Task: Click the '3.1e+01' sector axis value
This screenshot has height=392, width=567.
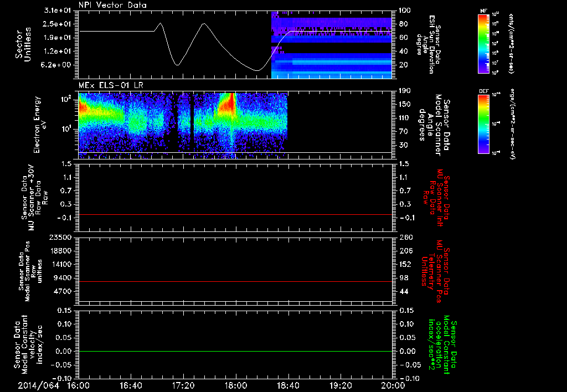Action: (x=58, y=11)
